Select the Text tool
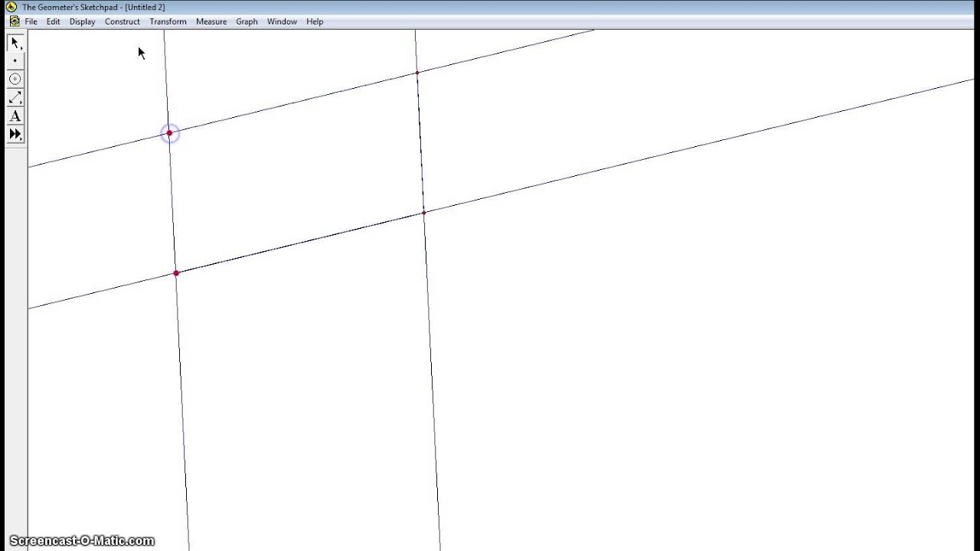Screen dimensions: 980x551 15,116
